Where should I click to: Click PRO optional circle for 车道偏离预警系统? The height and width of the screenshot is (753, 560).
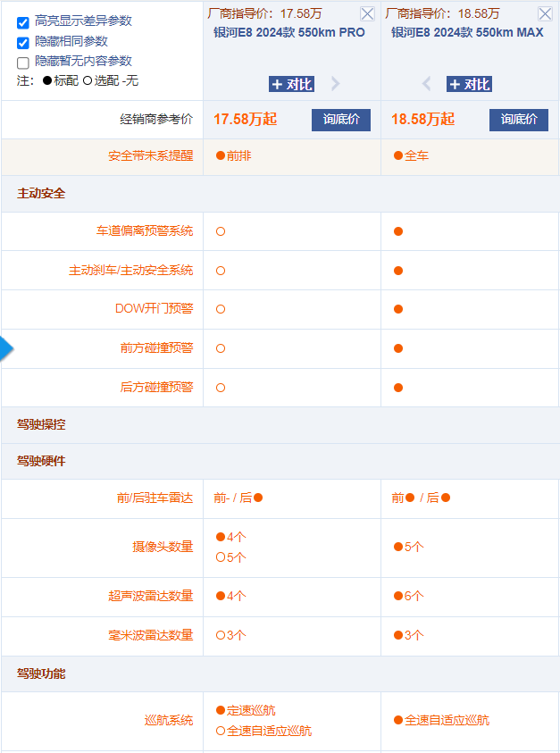[221, 231]
